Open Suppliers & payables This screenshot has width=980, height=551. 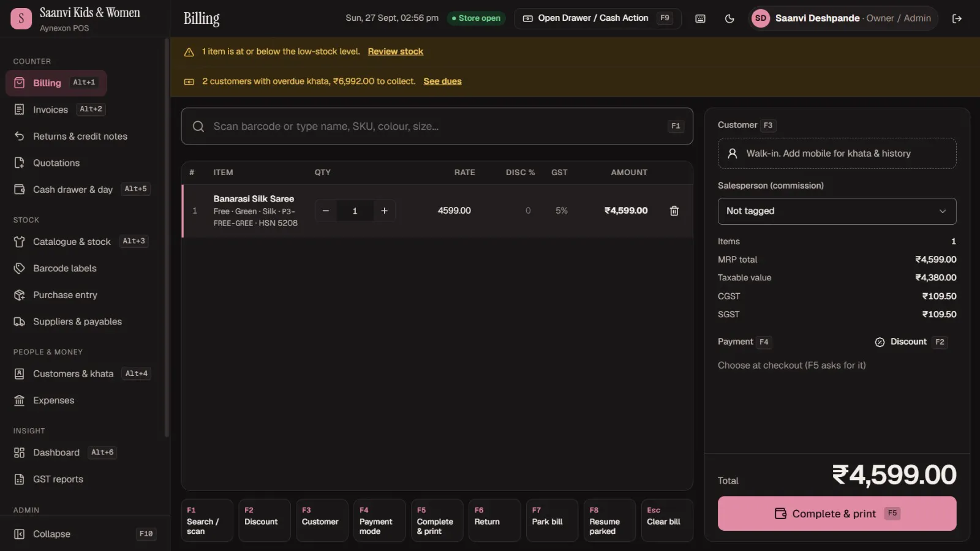(68, 321)
